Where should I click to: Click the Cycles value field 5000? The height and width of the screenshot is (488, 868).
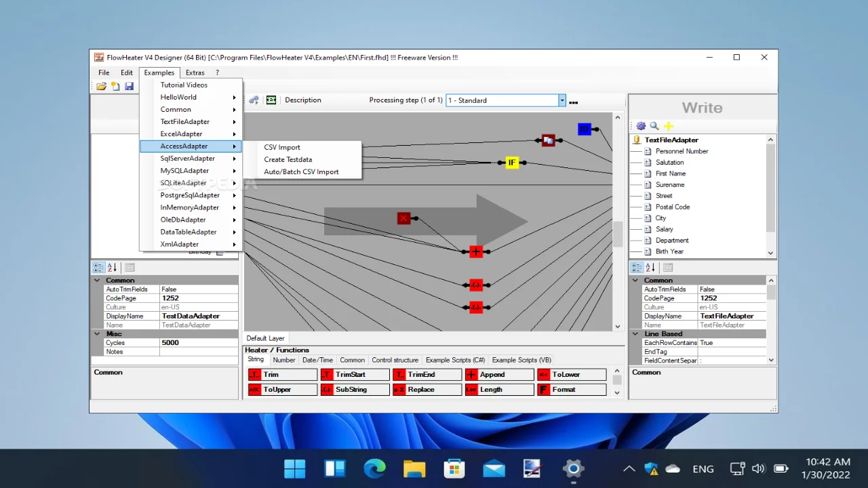point(199,343)
